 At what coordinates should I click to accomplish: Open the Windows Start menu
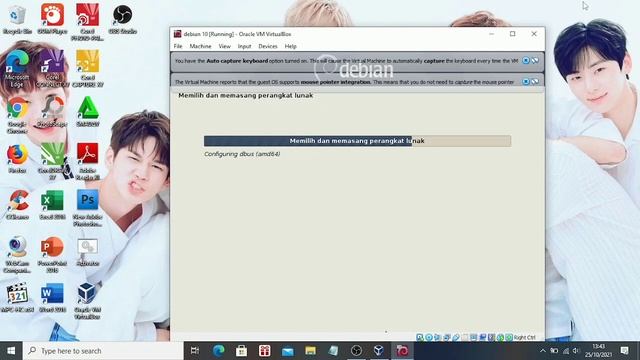11,351
